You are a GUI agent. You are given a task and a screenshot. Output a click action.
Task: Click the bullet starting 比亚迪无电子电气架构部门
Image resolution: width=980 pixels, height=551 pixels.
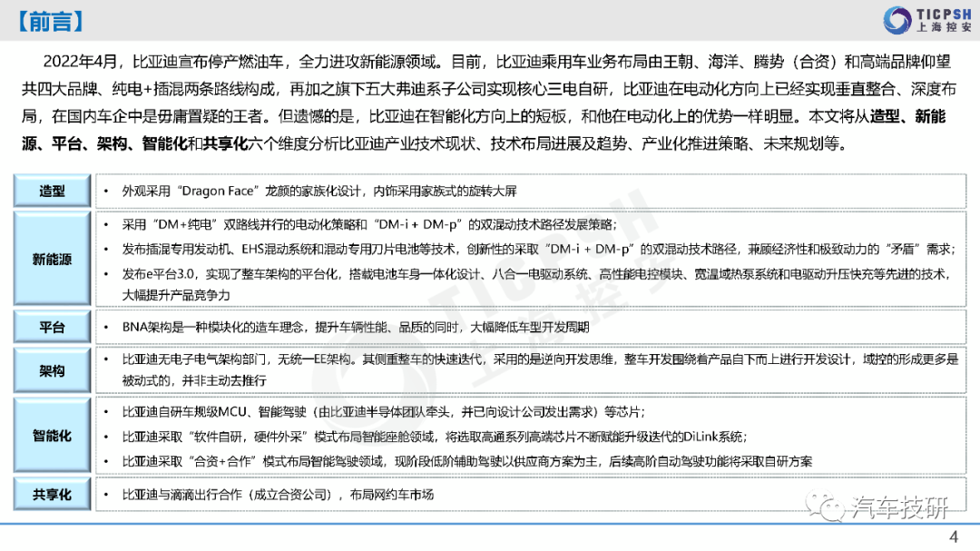540,369
